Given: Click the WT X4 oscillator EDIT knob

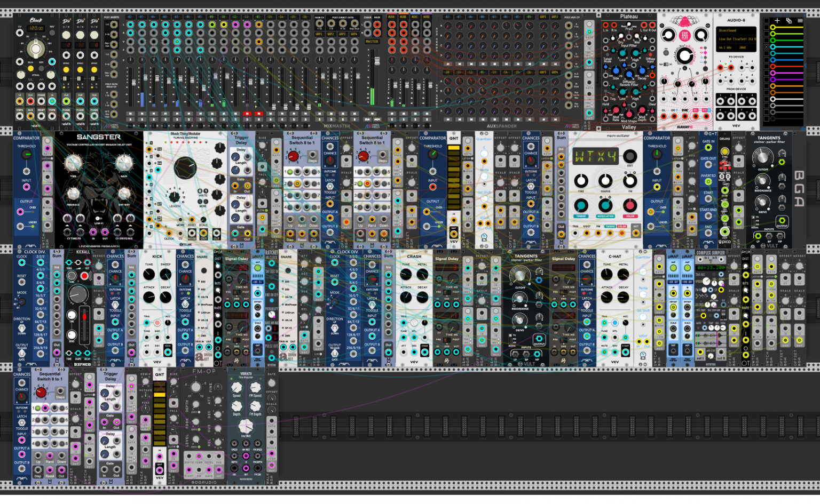Looking at the screenshot, I should point(630,156).
